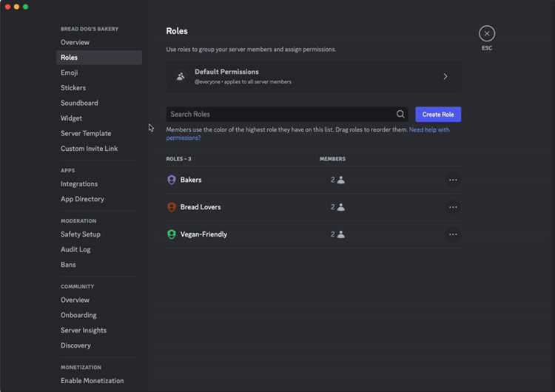Open more options for Bakers role
Screen dimensions: 555x392
[453, 180]
